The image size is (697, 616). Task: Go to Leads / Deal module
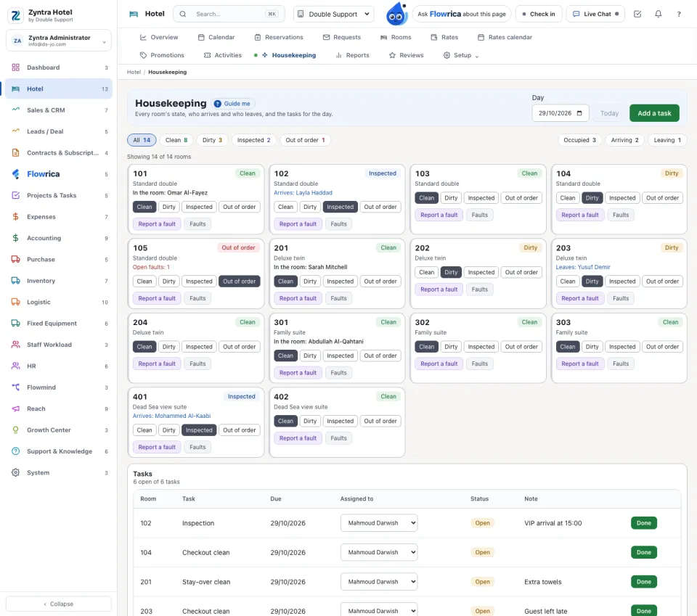point(59,131)
